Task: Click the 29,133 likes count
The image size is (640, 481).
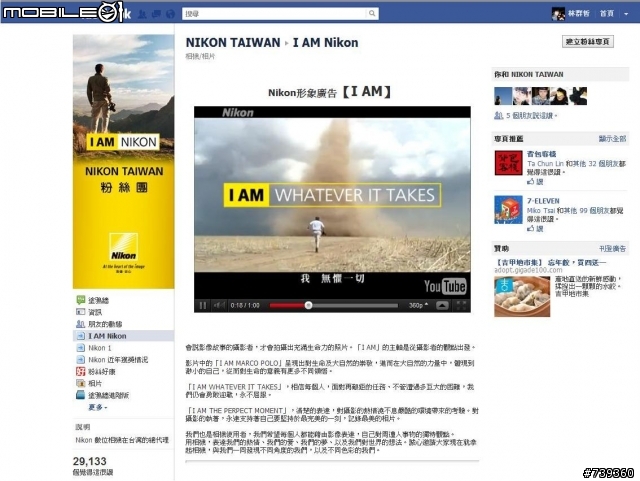Action: click(x=90, y=461)
